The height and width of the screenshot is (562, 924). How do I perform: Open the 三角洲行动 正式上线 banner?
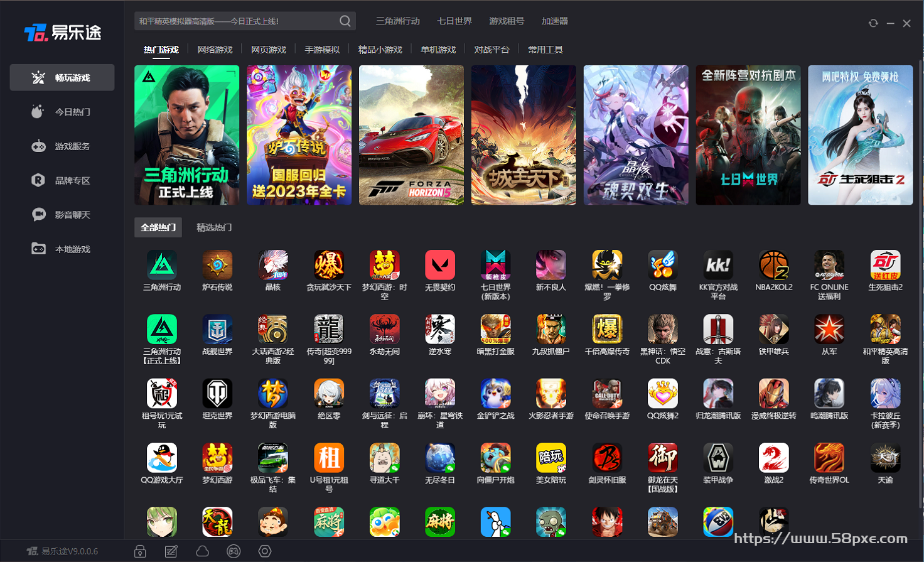click(x=186, y=135)
